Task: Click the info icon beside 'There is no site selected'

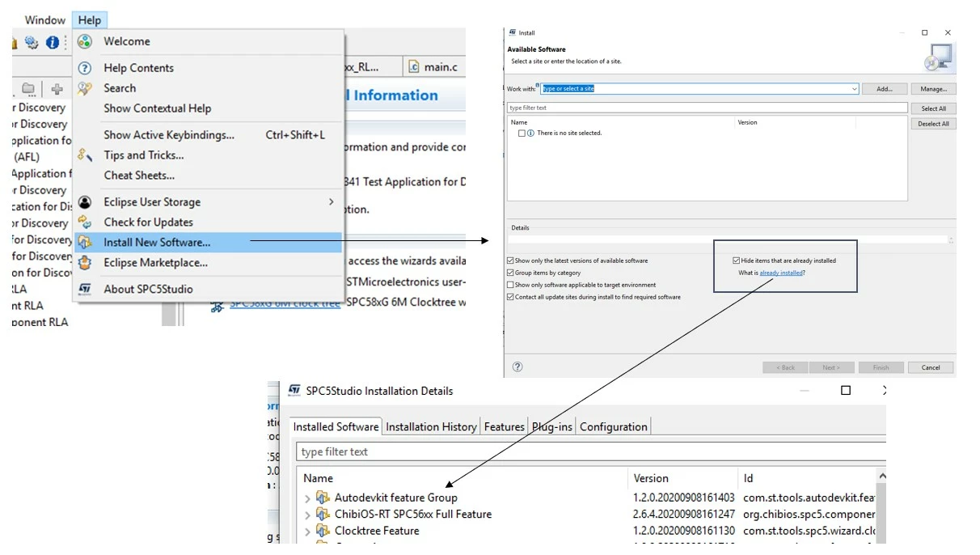Action: click(x=531, y=133)
